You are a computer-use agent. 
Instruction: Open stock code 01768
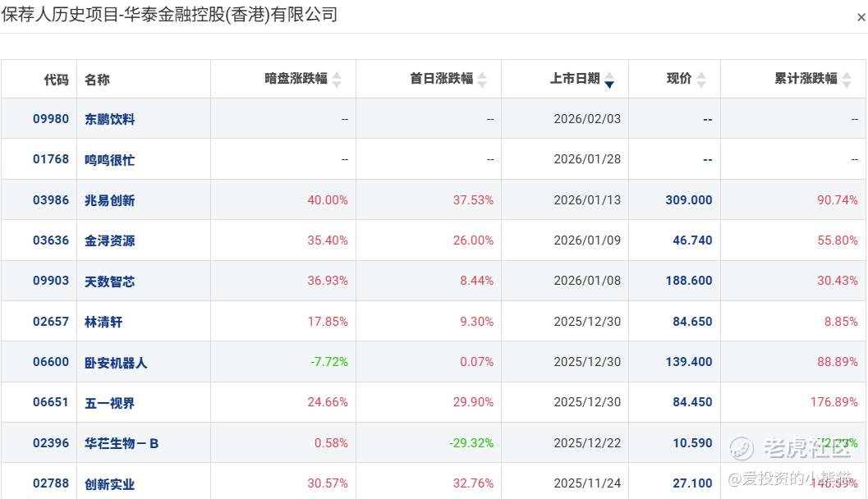pyautogui.click(x=51, y=159)
